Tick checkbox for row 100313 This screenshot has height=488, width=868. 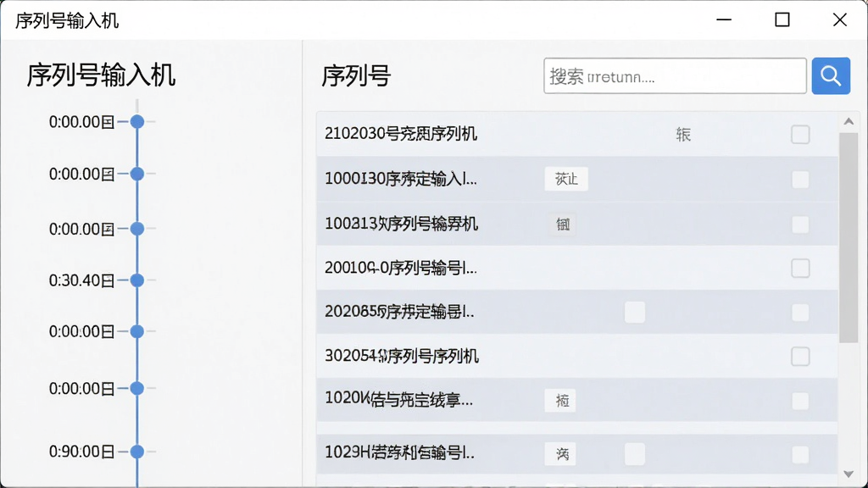(800, 225)
